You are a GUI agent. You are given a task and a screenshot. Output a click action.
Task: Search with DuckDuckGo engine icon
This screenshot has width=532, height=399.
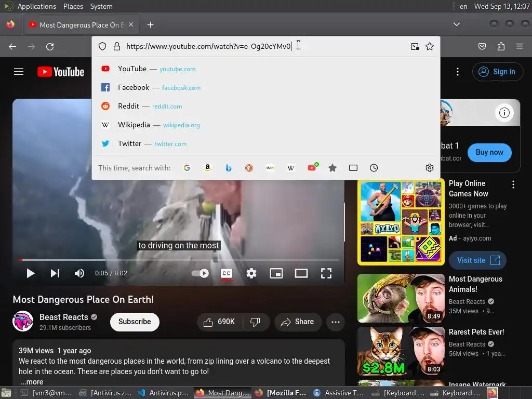(249, 168)
